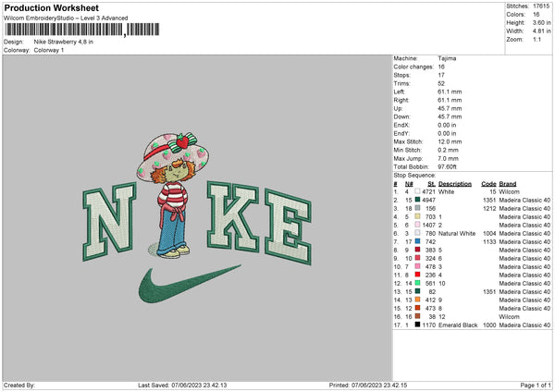Click the white swatch in the 4721 White row

point(418,191)
